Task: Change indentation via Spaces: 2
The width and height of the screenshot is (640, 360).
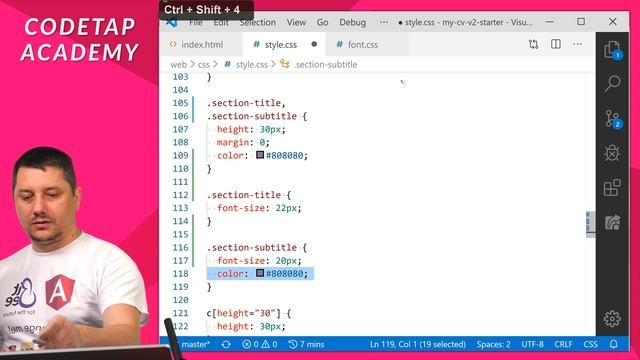Action: [x=493, y=344]
